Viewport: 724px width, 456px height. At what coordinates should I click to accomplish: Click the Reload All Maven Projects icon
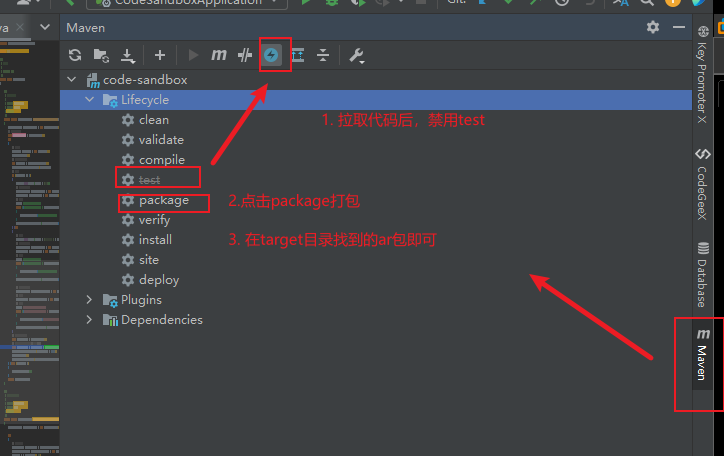75,56
